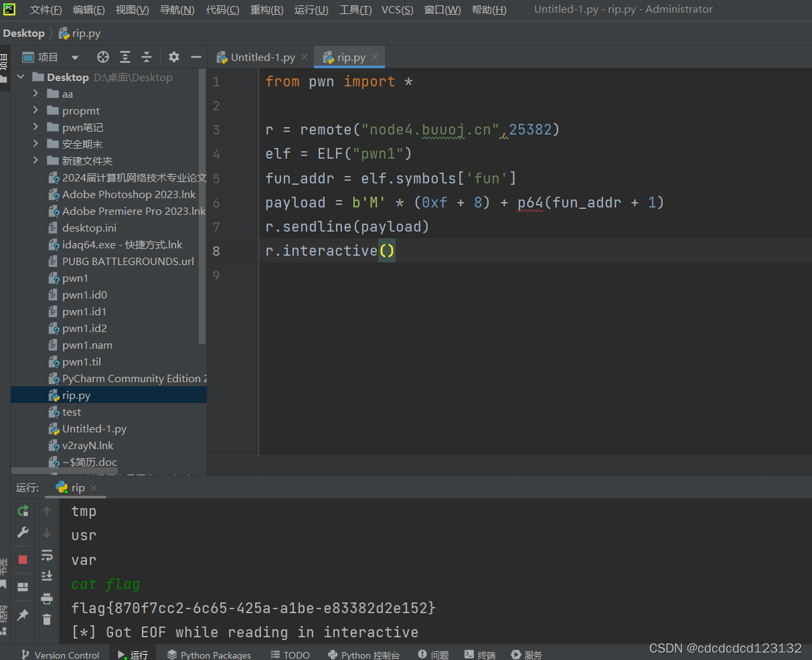Image resolution: width=812 pixels, height=660 pixels.
Task: Open the project panel settings gear
Action: click(174, 57)
